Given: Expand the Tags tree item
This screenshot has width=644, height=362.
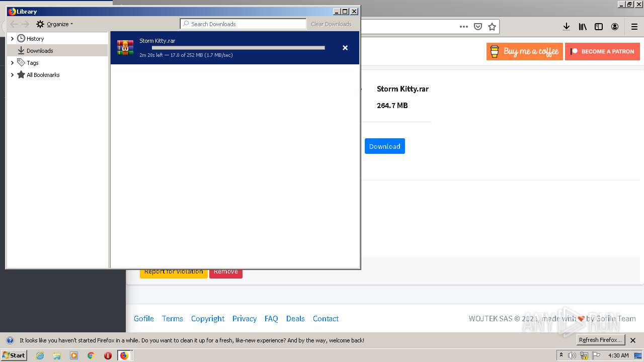Looking at the screenshot, I should pos(12,63).
